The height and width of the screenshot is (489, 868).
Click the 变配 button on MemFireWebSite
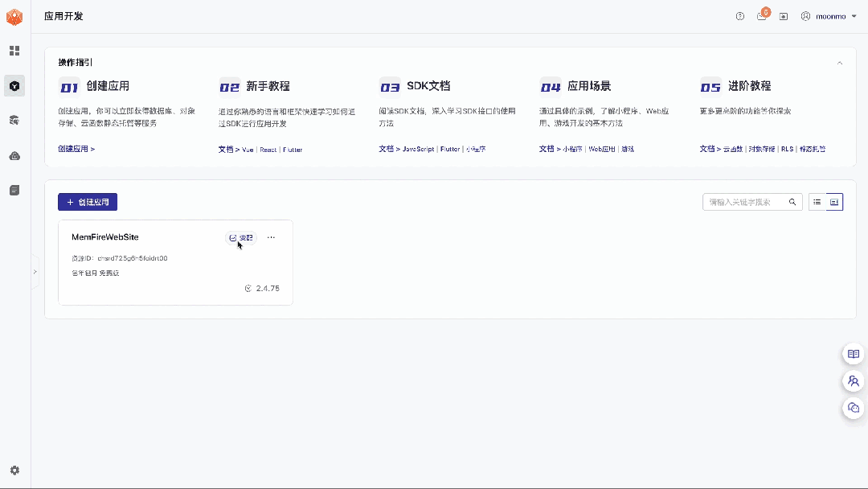click(x=241, y=237)
